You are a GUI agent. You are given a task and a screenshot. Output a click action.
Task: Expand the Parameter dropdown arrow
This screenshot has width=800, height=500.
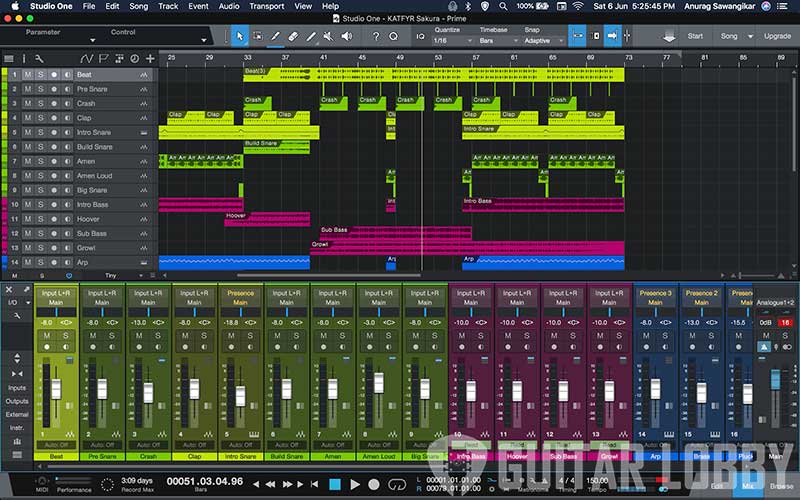coord(92,40)
